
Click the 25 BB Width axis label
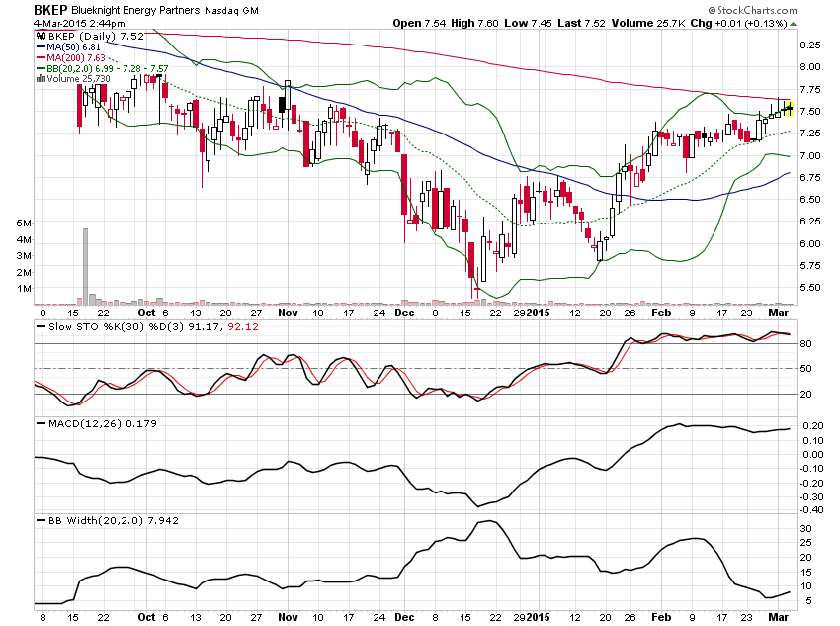pos(805,543)
